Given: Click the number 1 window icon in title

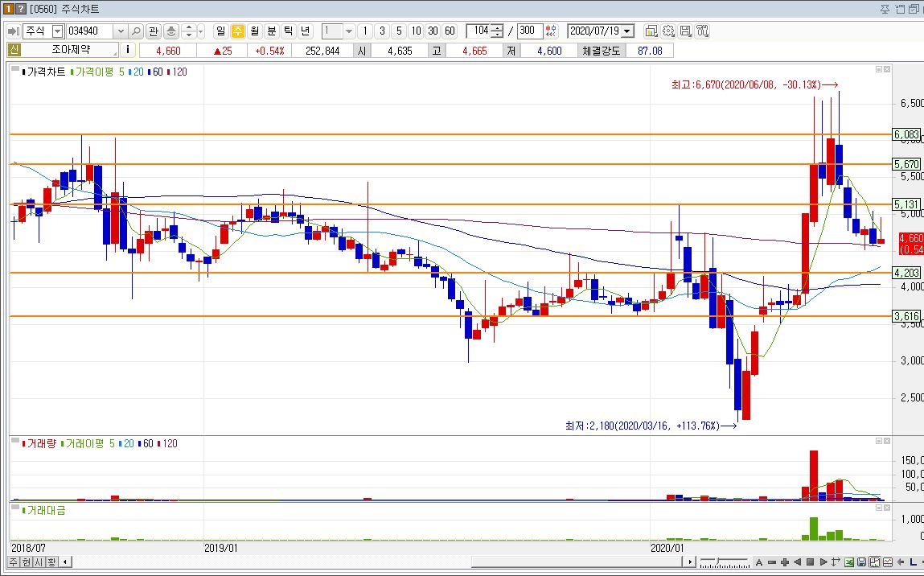Looking at the screenshot, I should click(8, 9).
